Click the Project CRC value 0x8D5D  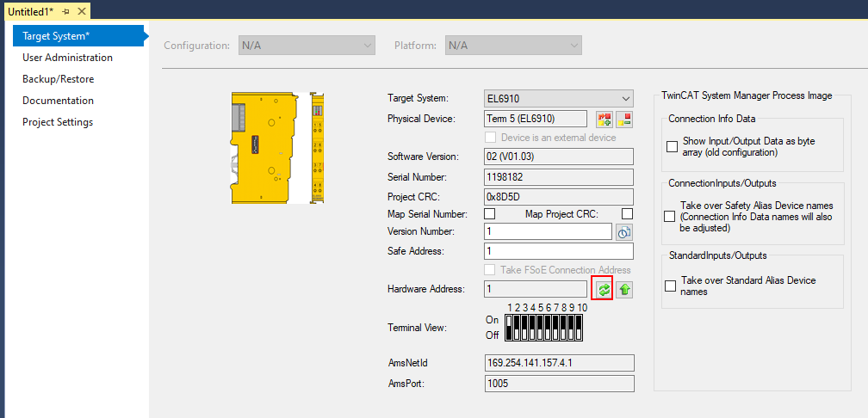point(559,197)
